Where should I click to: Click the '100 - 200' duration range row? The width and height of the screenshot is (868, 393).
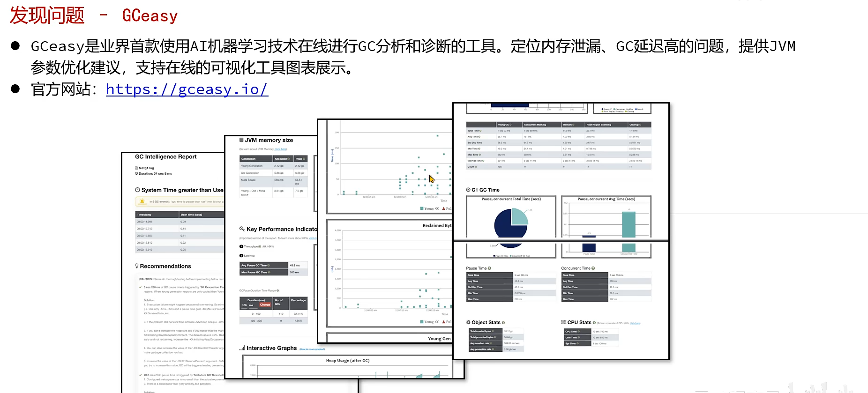(273, 321)
